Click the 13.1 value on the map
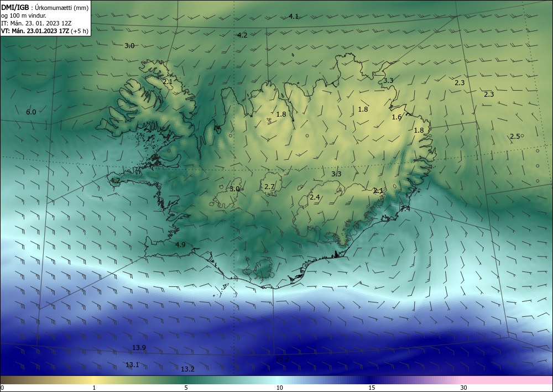 pos(132,364)
